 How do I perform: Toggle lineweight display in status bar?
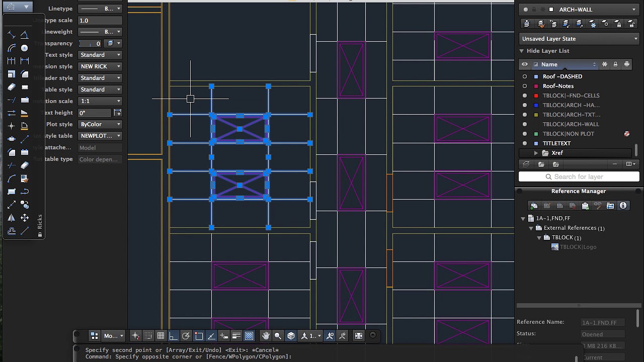(x=236, y=336)
